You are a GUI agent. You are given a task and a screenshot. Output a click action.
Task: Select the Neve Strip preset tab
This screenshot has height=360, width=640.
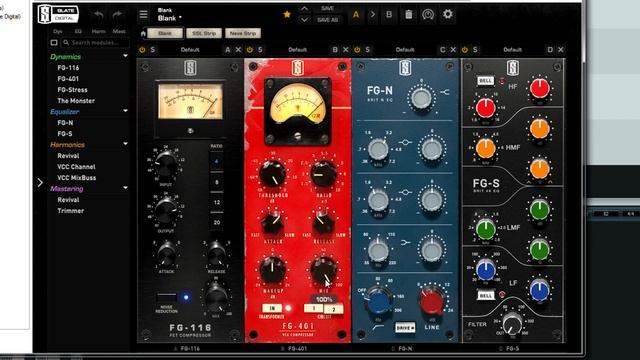pyautogui.click(x=243, y=33)
